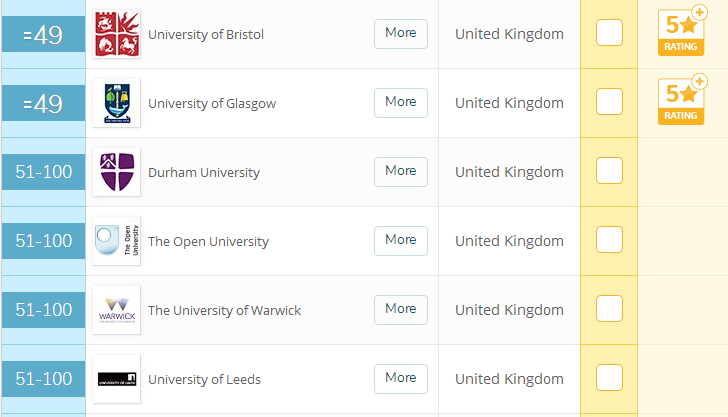This screenshot has width=728, height=417.
Task: Click More button beside The Open University
Action: 400,240
